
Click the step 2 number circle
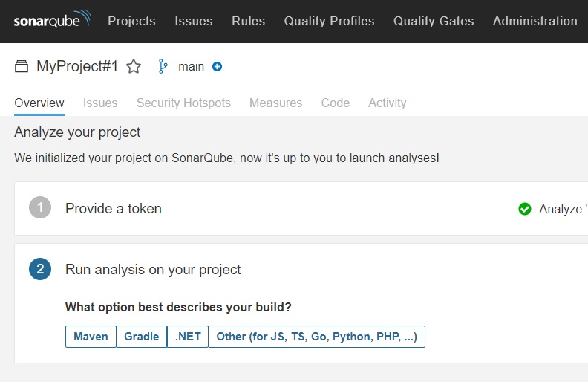point(40,269)
